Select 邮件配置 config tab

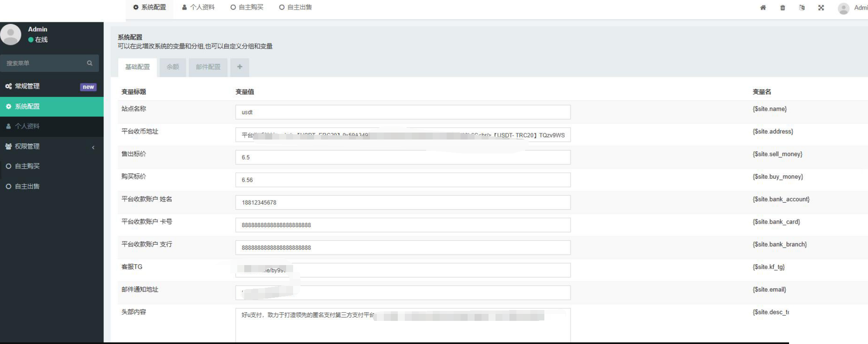click(208, 67)
